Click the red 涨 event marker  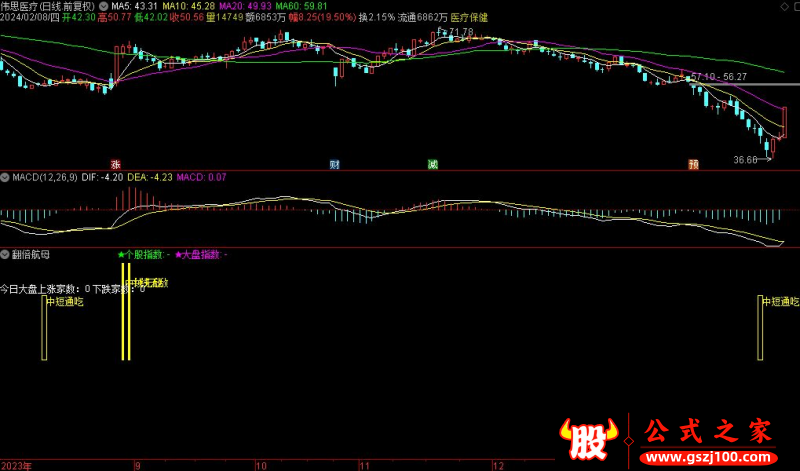(116, 164)
